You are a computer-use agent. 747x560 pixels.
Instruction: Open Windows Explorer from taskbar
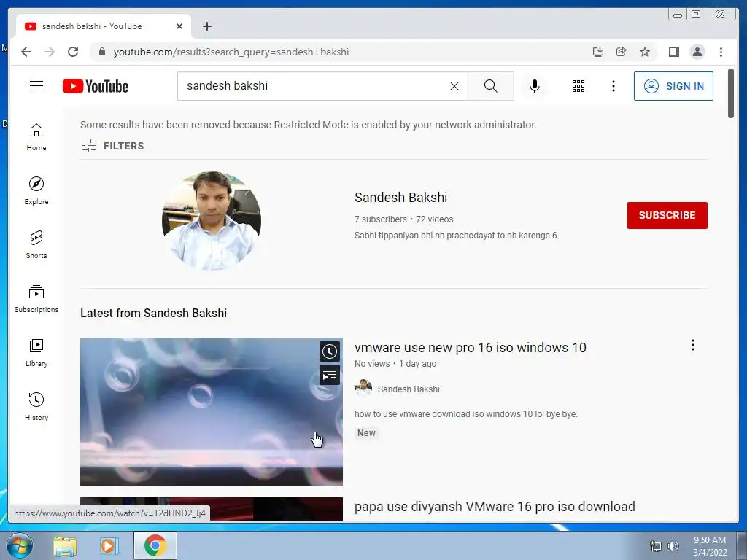pyautogui.click(x=65, y=545)
